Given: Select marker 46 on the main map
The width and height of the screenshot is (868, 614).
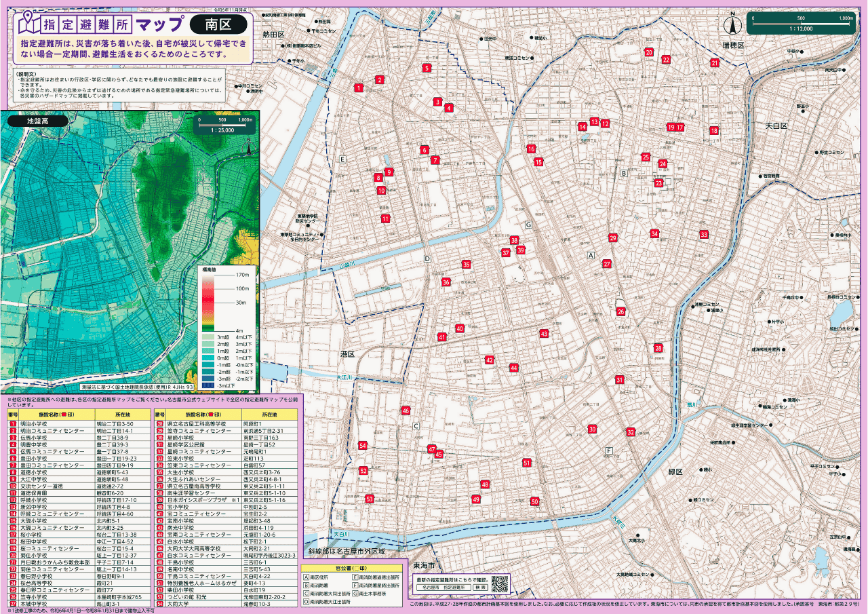Looking at the screenshot, I should tap(406, 411).
